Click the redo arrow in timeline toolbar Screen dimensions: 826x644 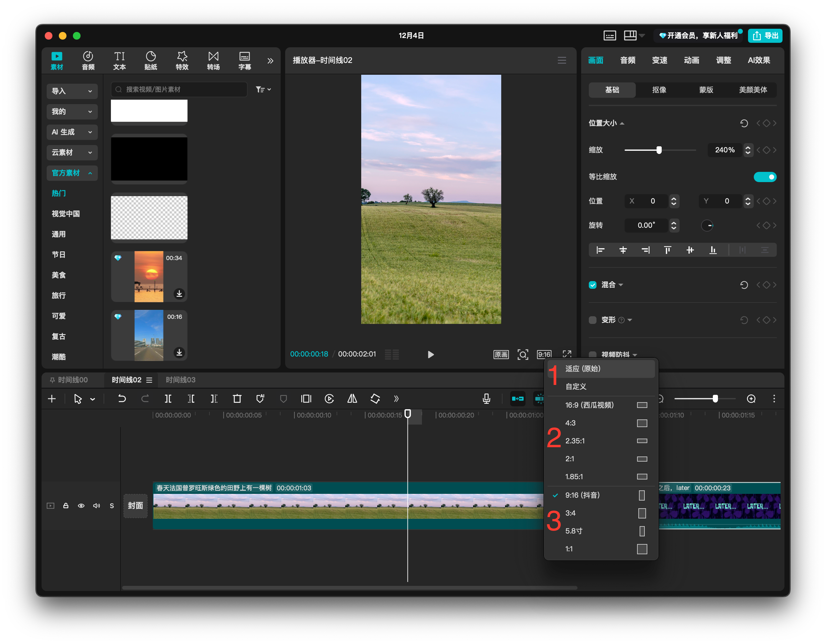tap(145, 399)
